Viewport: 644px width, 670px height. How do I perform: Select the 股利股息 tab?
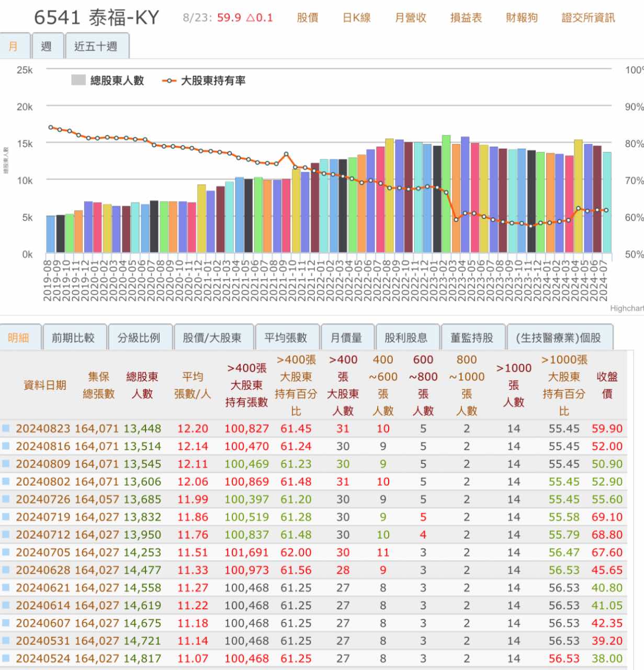406,337
